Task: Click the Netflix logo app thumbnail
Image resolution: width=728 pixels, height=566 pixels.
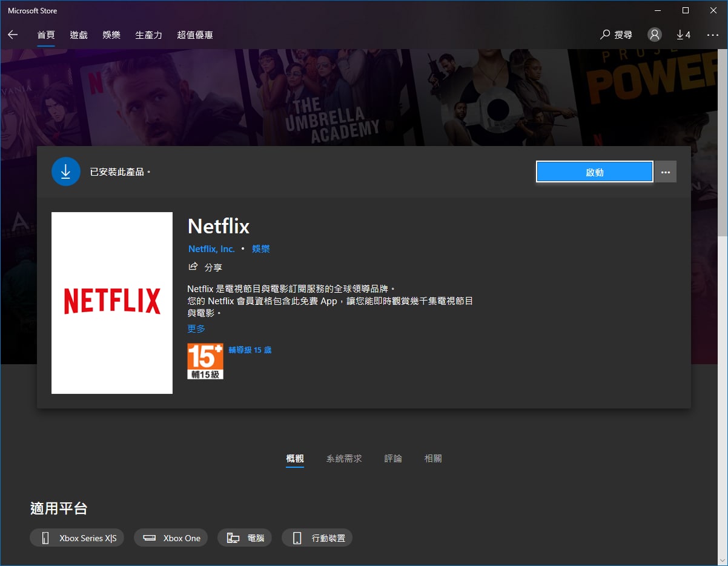Action: click(x=112, y=302)
